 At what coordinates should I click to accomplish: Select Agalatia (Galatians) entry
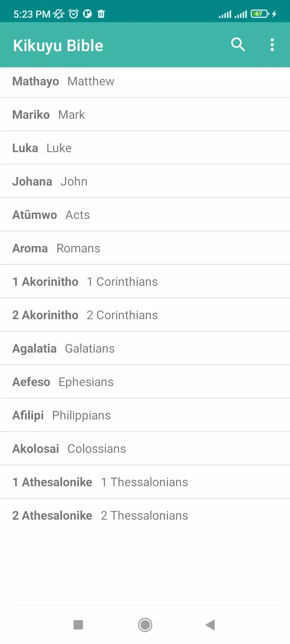click(x=145, y=348)
